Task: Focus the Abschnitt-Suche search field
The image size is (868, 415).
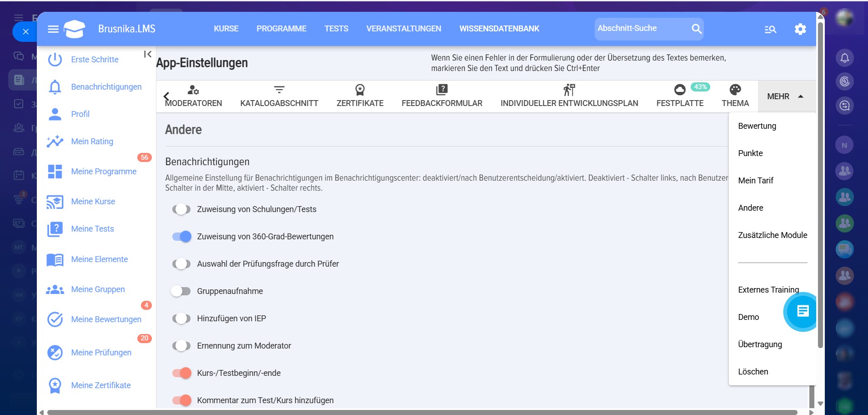Action: [x=641, y=29]
